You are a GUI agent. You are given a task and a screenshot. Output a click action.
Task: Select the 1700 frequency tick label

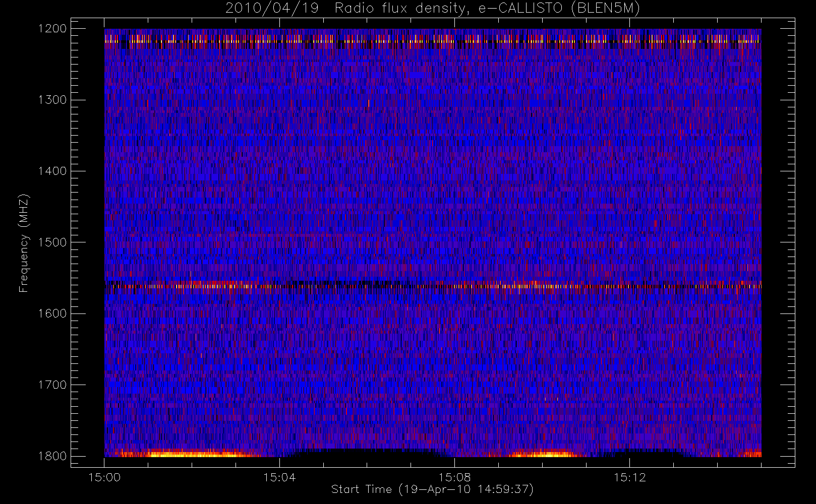[52, 385]
